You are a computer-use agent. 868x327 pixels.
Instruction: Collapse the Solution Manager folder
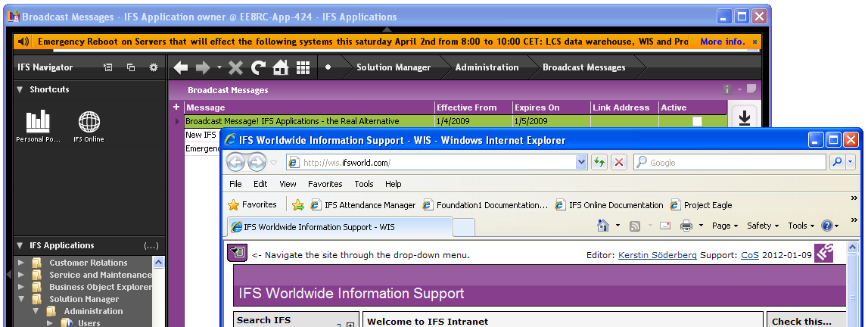pyautogui.click(x=21, y=299)
